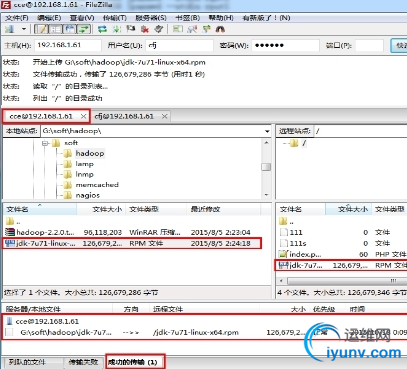Sort local files by 文件名 column
Screen dimensions: 407x369
[40, 209]
